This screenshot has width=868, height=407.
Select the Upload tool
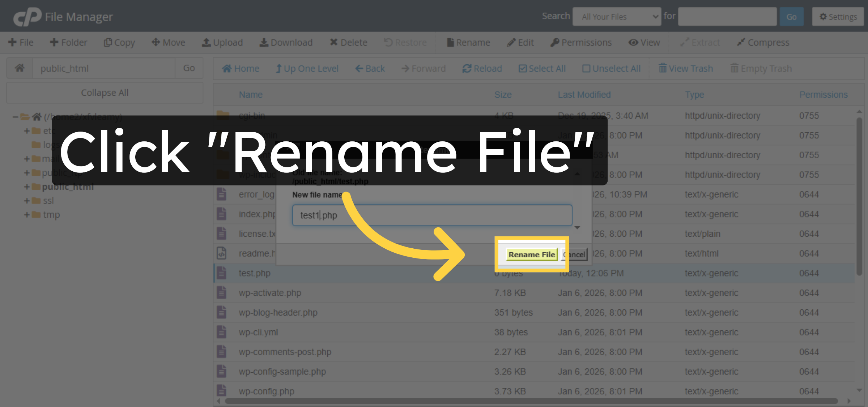(x=222, y=42)
